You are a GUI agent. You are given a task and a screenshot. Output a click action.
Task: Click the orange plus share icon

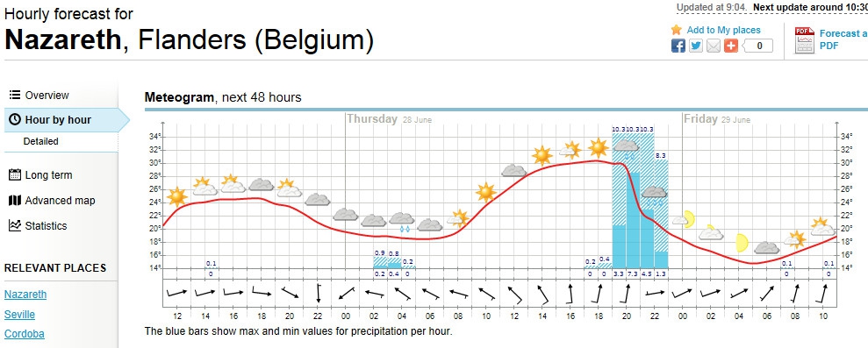[731, 46]
